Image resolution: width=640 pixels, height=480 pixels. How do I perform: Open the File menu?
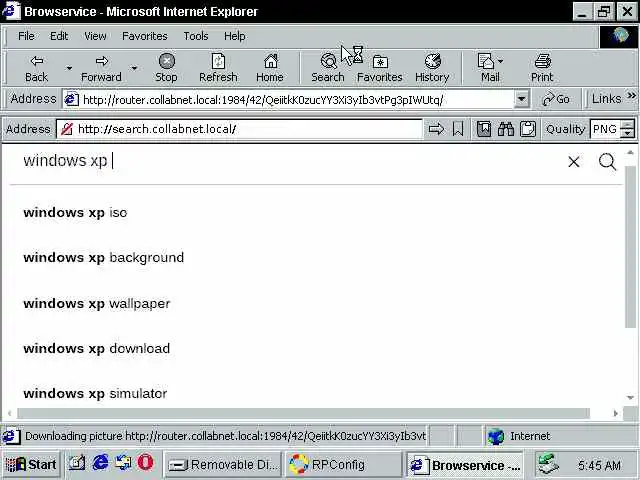27,36
